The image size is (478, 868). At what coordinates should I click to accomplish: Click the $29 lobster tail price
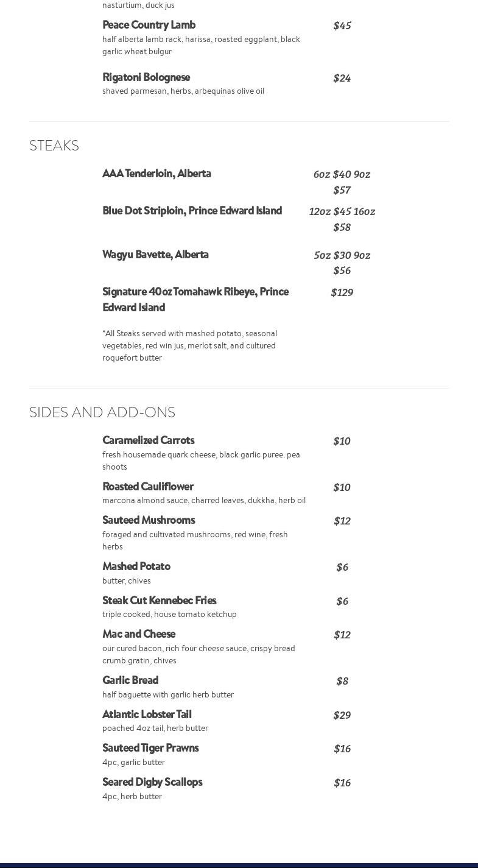(342, 715)
